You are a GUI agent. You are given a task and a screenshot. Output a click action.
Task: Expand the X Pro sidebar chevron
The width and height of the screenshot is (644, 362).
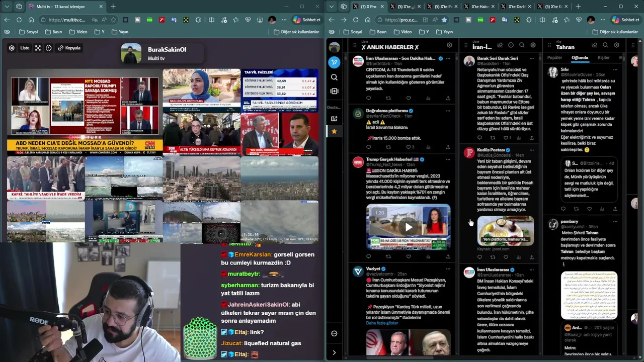click(334, 352)
